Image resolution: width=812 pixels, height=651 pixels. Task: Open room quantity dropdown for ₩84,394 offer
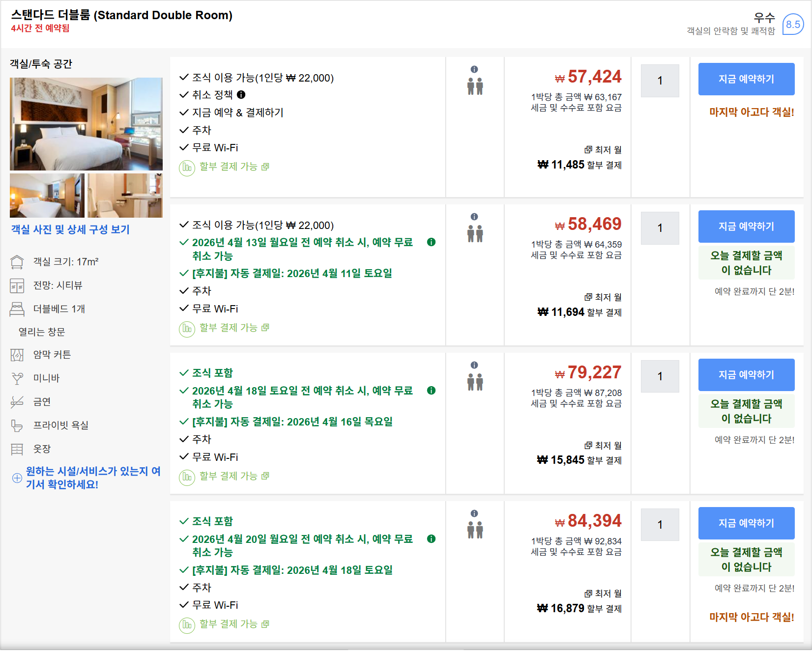(660, 525)
